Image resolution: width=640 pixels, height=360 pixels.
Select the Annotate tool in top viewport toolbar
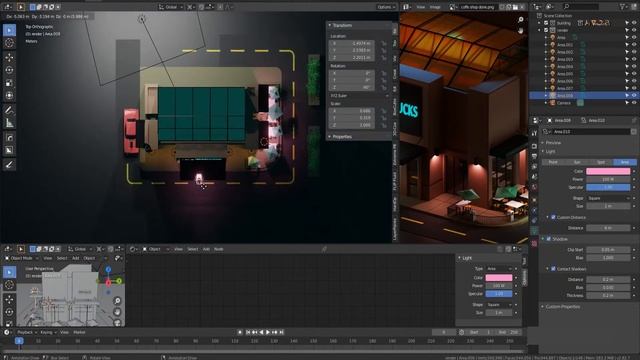(x=9, y=110)
